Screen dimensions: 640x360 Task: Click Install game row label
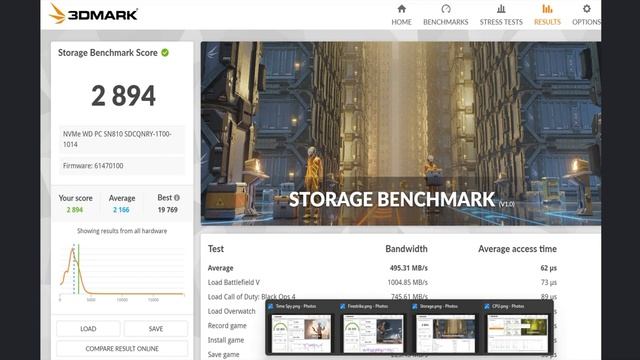point(226,340)
